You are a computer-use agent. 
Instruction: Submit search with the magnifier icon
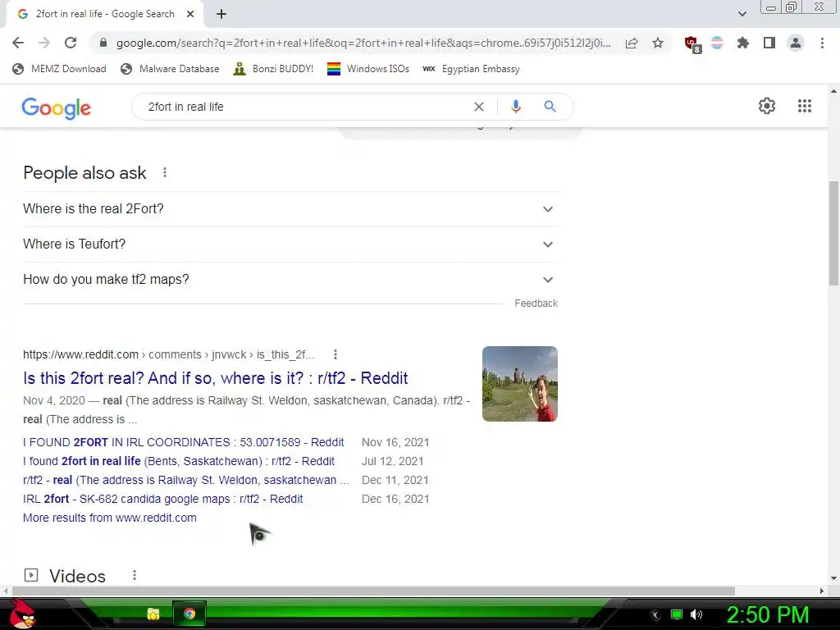pos(550,107)
